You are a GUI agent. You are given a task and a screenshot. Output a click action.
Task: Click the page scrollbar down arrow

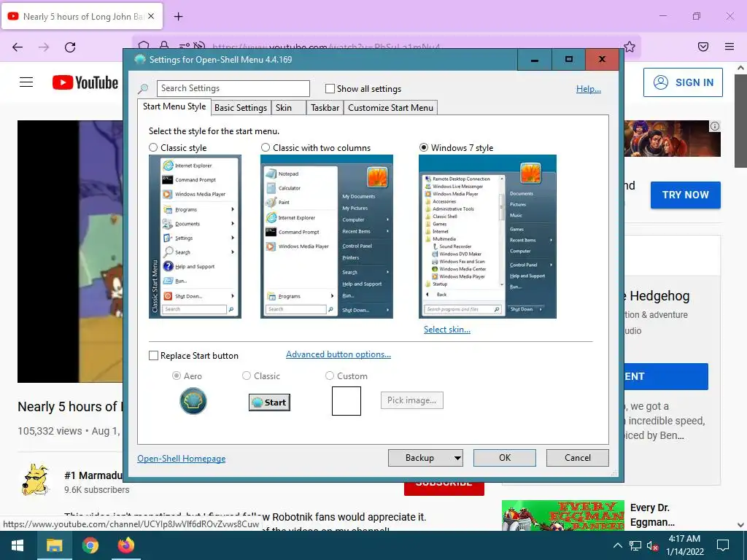(x=741, y=525)
